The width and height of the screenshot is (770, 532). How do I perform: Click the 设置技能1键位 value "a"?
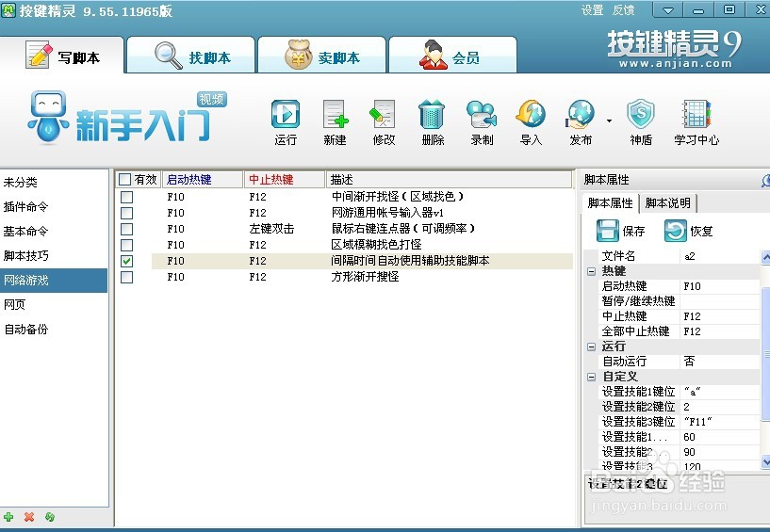click(720, 392)
